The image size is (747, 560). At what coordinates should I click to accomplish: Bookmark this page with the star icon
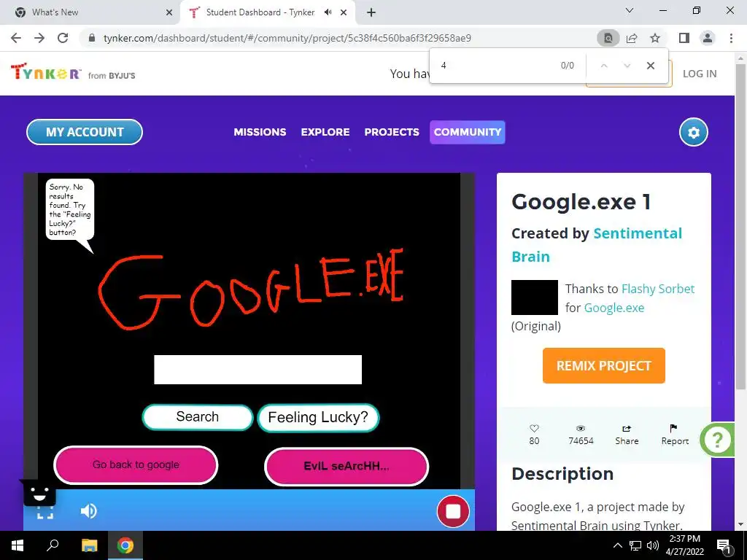[x=655, y=38]
